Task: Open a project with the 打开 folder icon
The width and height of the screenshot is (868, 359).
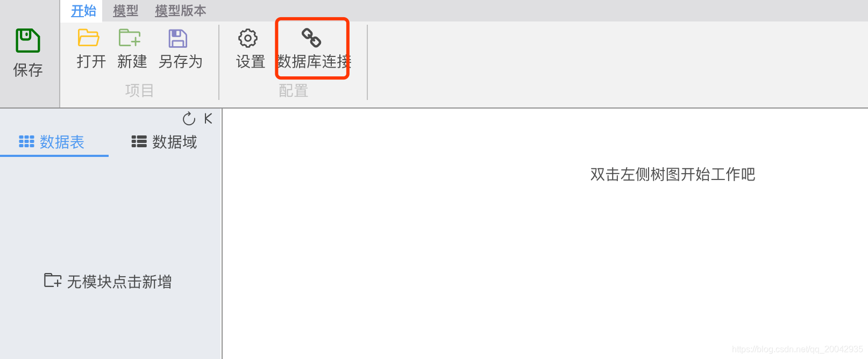Action: [88, 38]
